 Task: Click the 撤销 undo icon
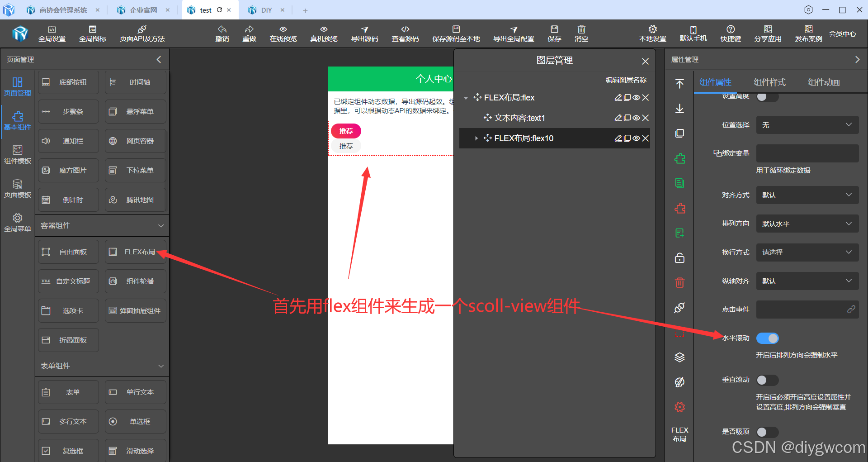click(222, 29)
